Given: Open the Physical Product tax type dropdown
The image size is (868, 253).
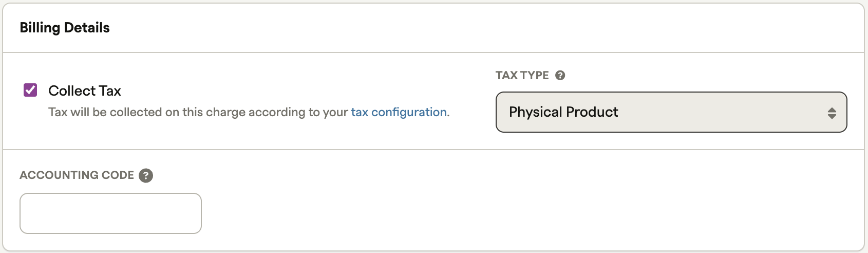Looking at the screenshot, I should [671, 112].
